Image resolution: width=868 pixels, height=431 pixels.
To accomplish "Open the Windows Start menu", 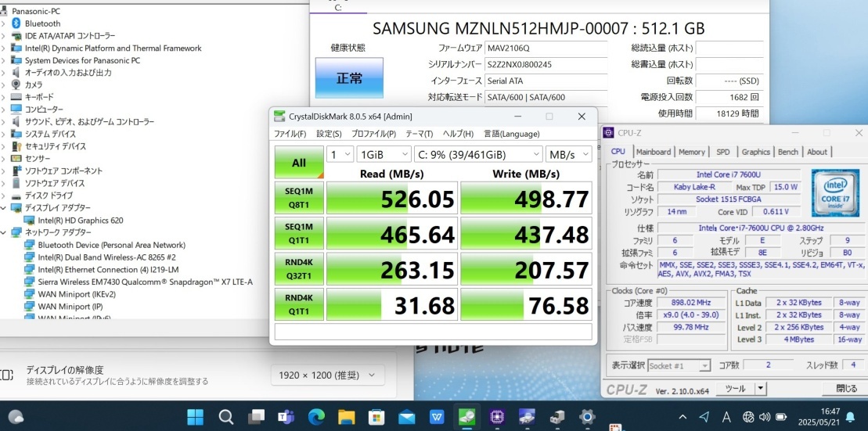I will tap(196, 417).
